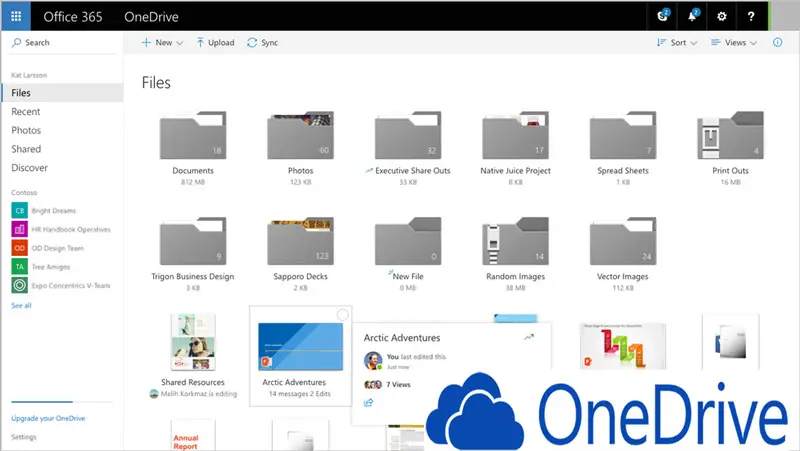Click the Office 365 header link
800x451 pixels.
click(x=72, y=17)
